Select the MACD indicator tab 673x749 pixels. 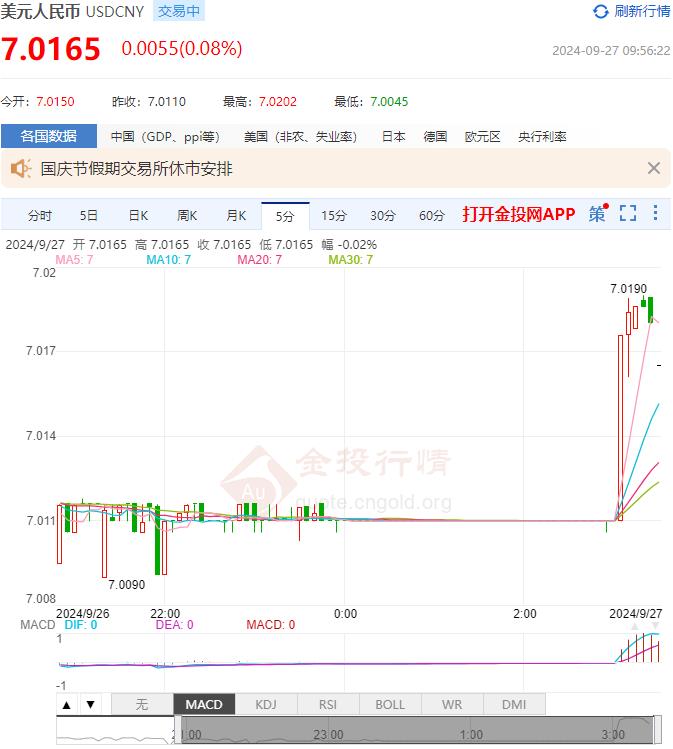204,704
